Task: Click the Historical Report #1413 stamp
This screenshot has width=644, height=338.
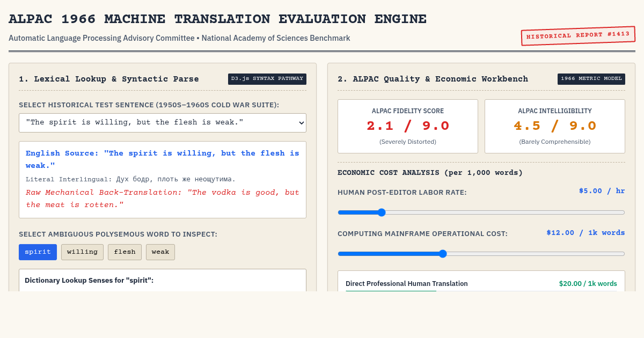Action: (578, 36)
